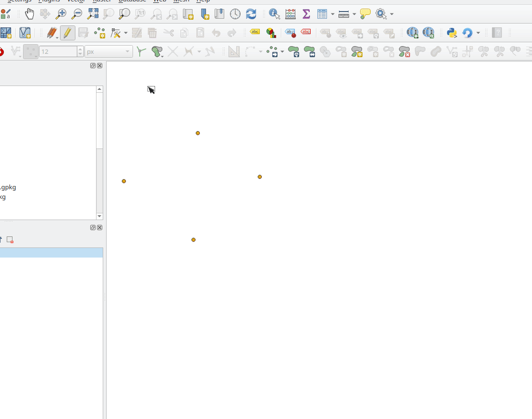Open the Python console
The height and width of the screenshot is (419, 532).
(x=451, y=33)
